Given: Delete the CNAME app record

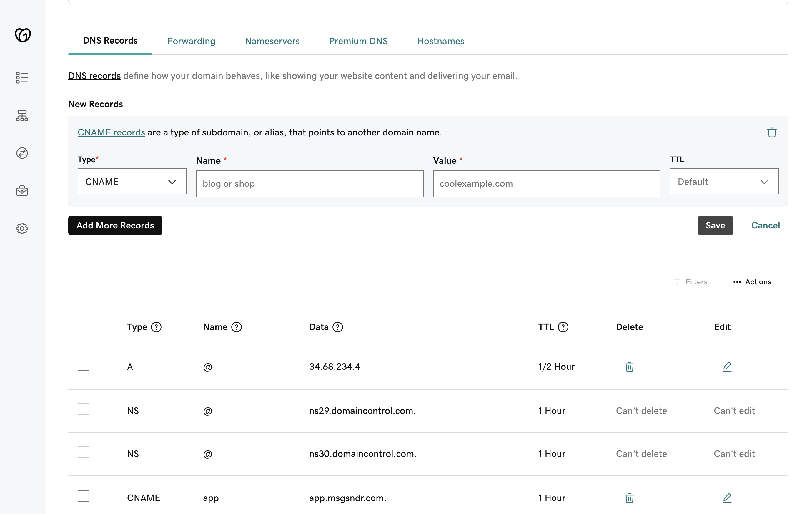Looking at the screenshot, I should (x=629, y=498).
